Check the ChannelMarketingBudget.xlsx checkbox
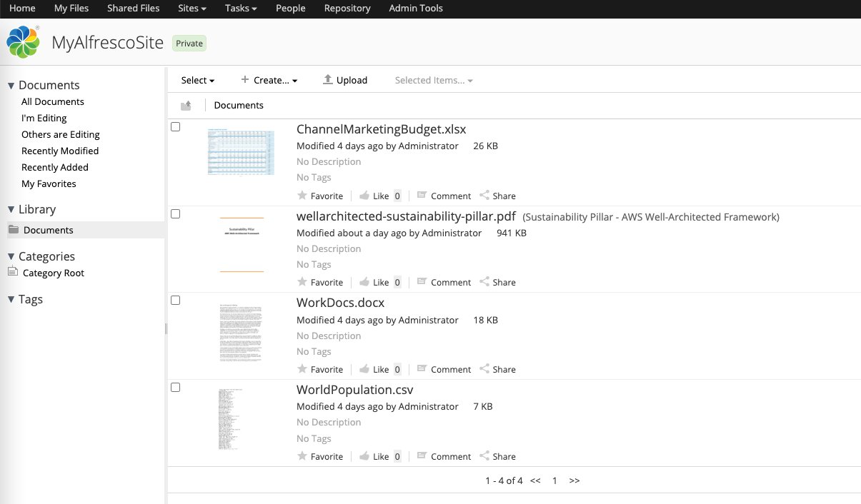Viewport: 861px width, 504px height. (176, 127)
